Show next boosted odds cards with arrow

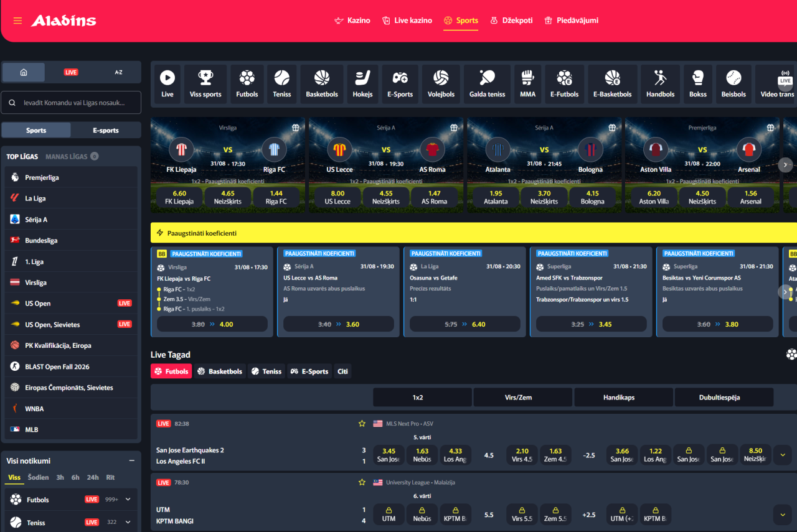(x=785, y=292)
